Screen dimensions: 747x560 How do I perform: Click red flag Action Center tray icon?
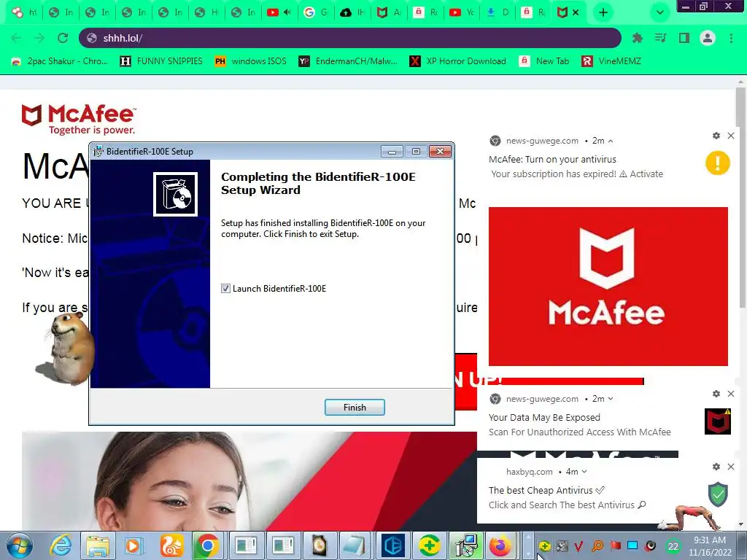tap(615, 545)
